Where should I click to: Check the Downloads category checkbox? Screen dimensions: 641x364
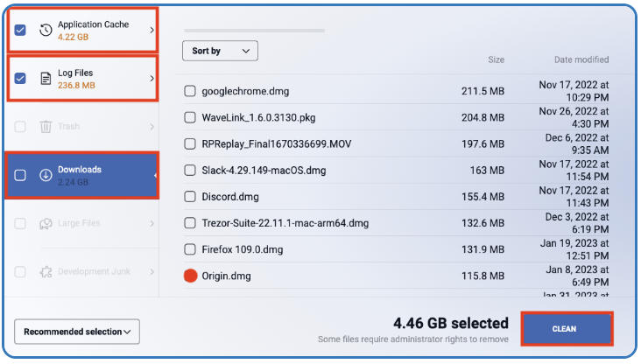pos(20,175)
